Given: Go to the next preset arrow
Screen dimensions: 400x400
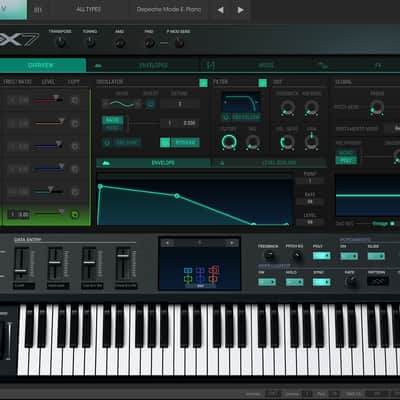Looking at the screenshot, I should tap(240, 10).
